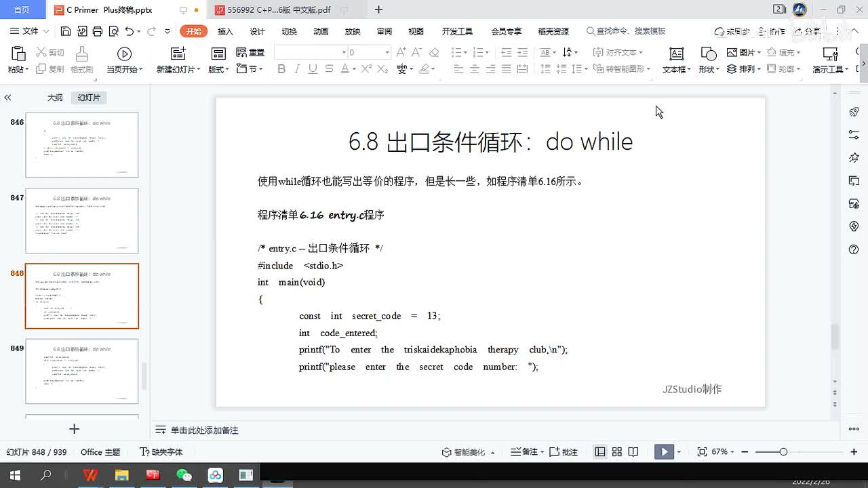Increase font size with the A+ icon
Viewport: 868px width, 488px height.
coord(401,52)
